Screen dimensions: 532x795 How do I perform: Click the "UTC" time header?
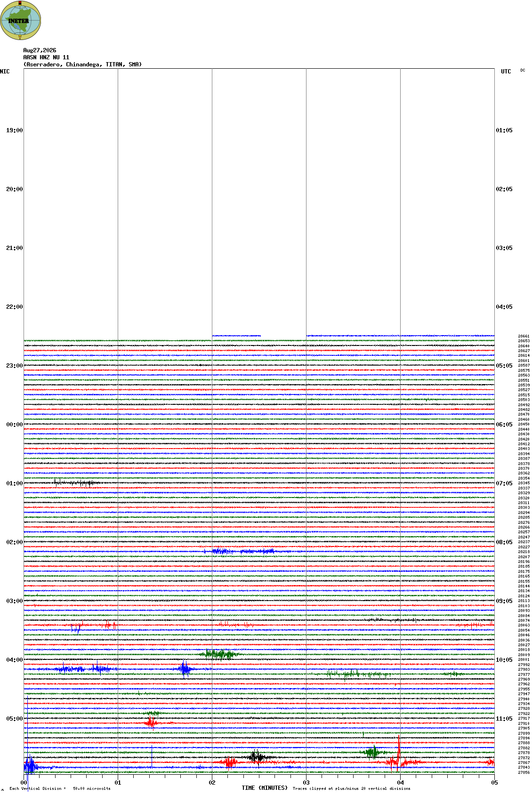tap(506, 72)
